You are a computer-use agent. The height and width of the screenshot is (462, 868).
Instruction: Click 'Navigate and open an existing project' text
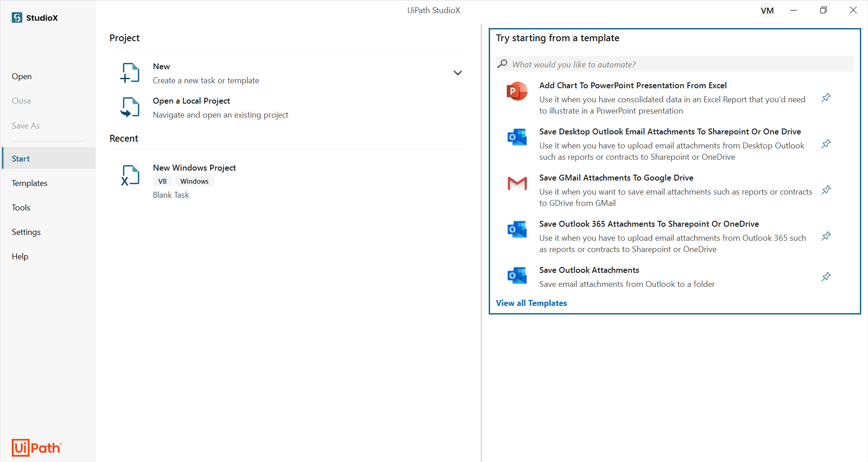pyautogui.click(x=221, y=115)
